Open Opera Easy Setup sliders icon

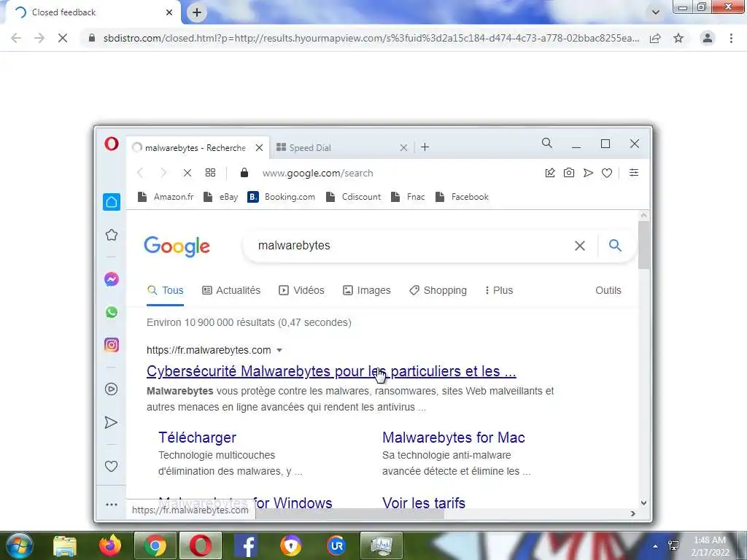634,173
